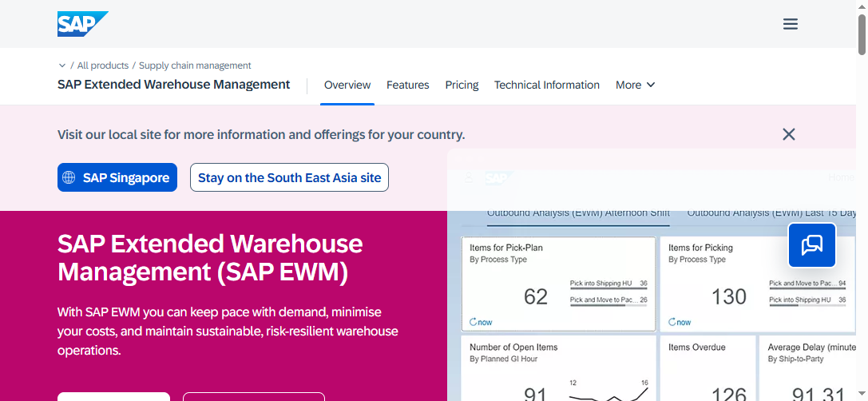Open the chat assistant icon button
The height and width of the screenshot is (401, 868).
point(812,244)
